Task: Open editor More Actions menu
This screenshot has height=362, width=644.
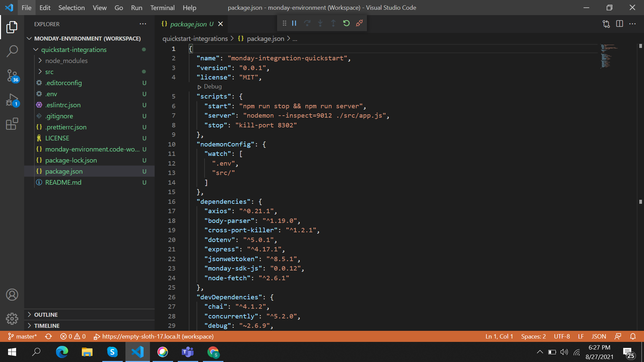Action: click(x=632, y=24)
